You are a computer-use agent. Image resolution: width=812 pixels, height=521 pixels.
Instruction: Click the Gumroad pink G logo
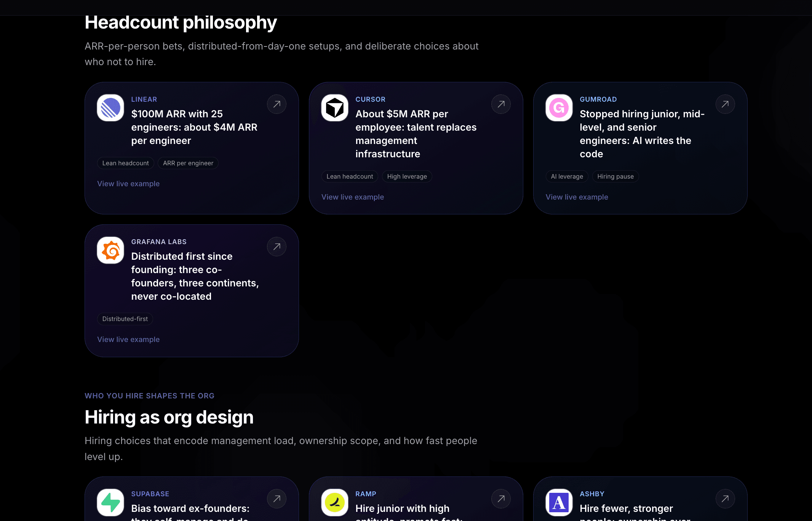[559, 108]
